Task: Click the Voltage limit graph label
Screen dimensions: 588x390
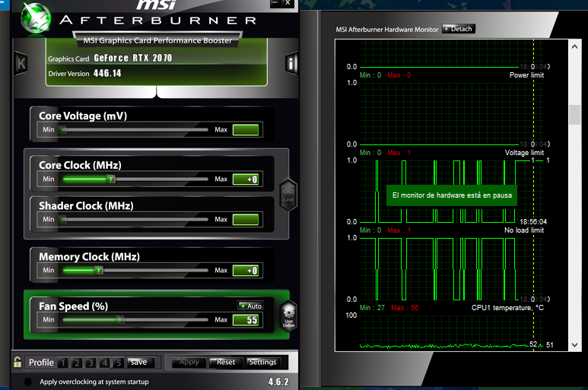Action: click(x=524, y=153)
